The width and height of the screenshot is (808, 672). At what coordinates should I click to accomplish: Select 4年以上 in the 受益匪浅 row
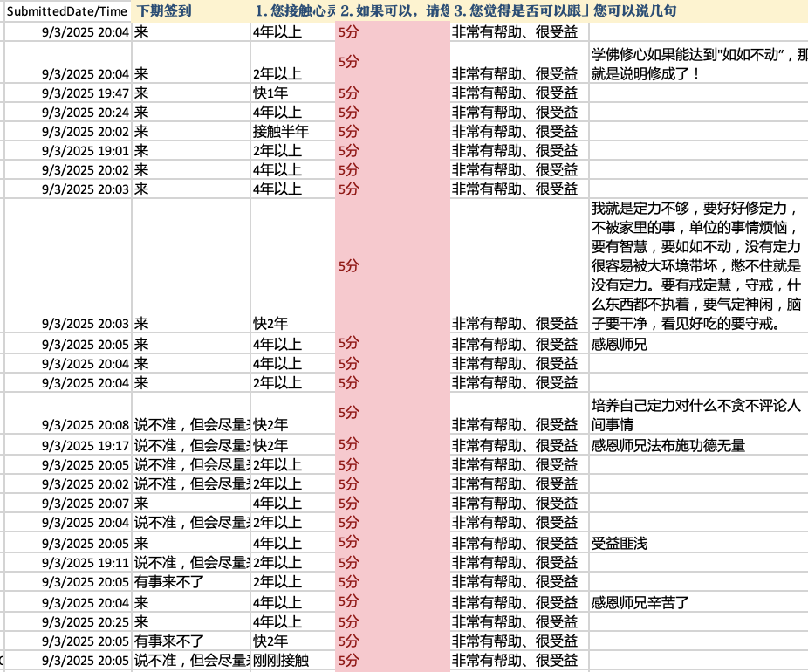(292, 543)
